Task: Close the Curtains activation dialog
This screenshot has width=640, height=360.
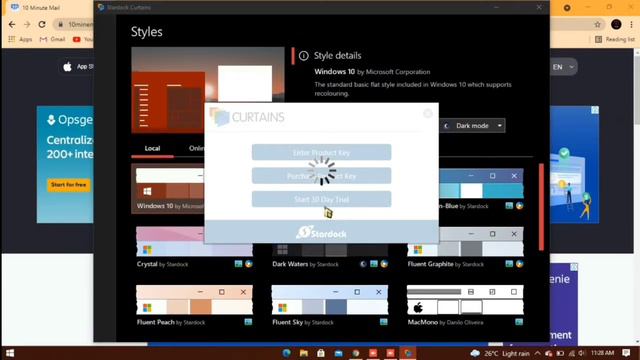Action: [x=427, y=113]
